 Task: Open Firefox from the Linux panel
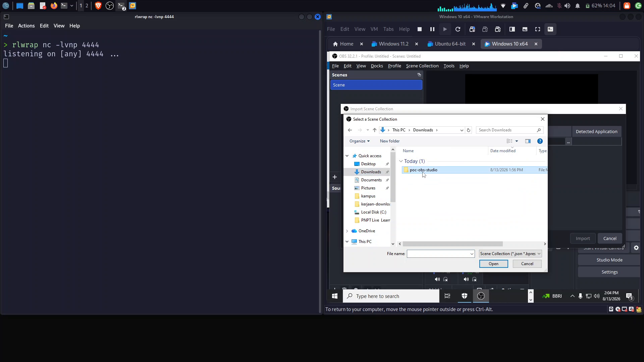tap(54, 6)
